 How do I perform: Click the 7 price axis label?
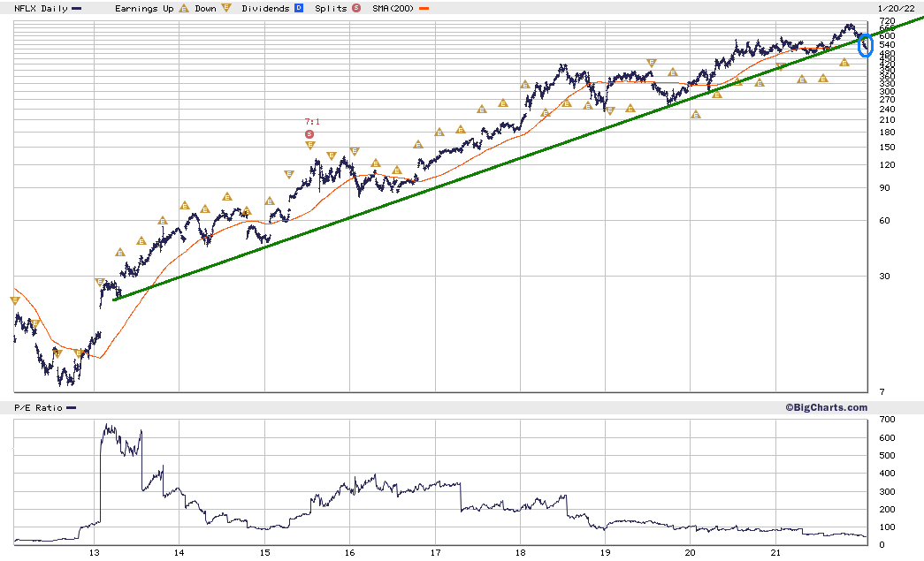click(882, 392)
